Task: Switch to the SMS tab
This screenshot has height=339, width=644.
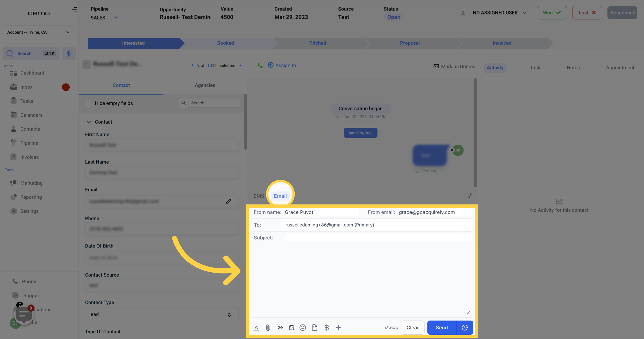Action: tap(259, 196)
